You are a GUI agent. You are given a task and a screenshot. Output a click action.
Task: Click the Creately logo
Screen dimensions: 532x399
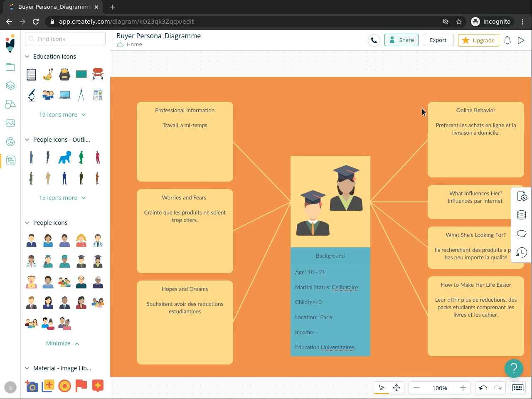[10, 43]
